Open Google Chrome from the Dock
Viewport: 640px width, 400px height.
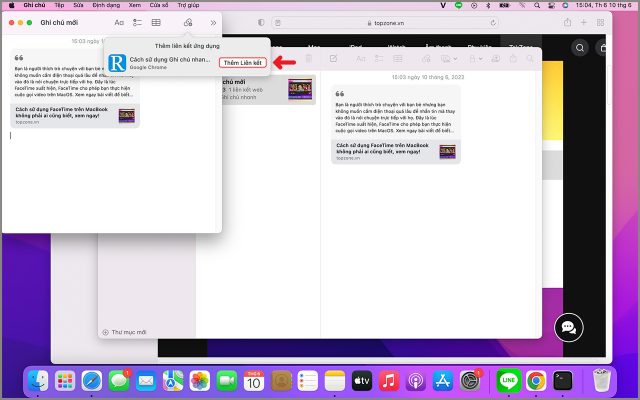(x=536, y=381)
